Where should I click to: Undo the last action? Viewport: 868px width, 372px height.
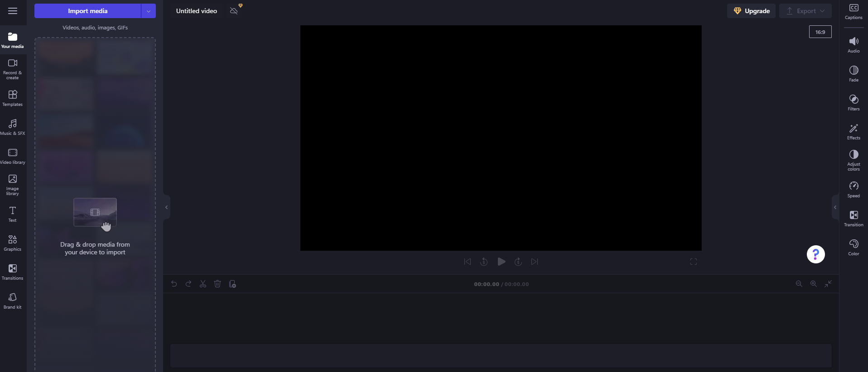click(174, 284)
